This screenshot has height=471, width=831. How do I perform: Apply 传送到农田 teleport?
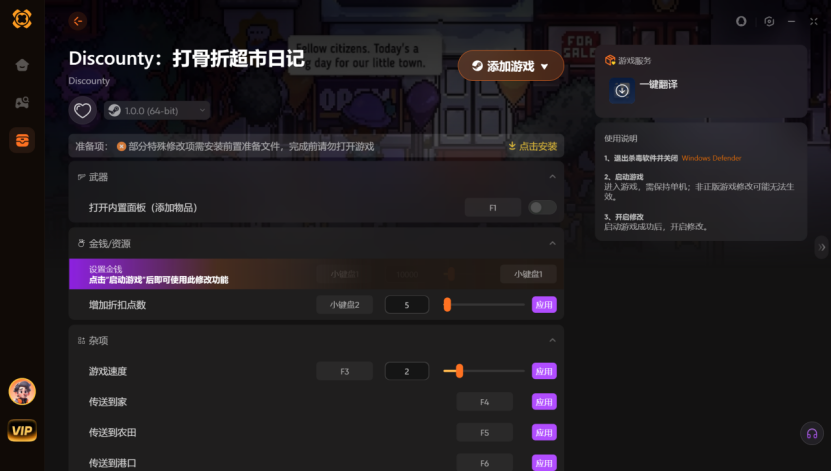(544, 433)
